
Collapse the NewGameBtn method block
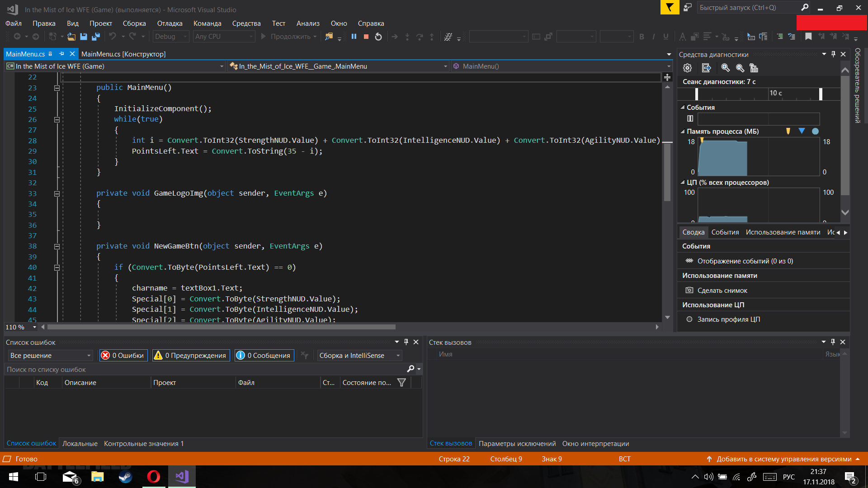tap(57, 247)
